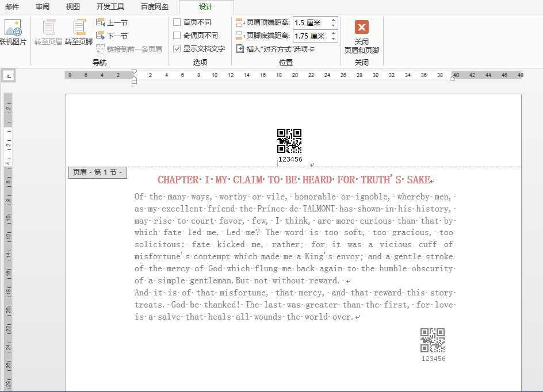Open the View (视图) tab
543x392 pixels.
[72, 6]
